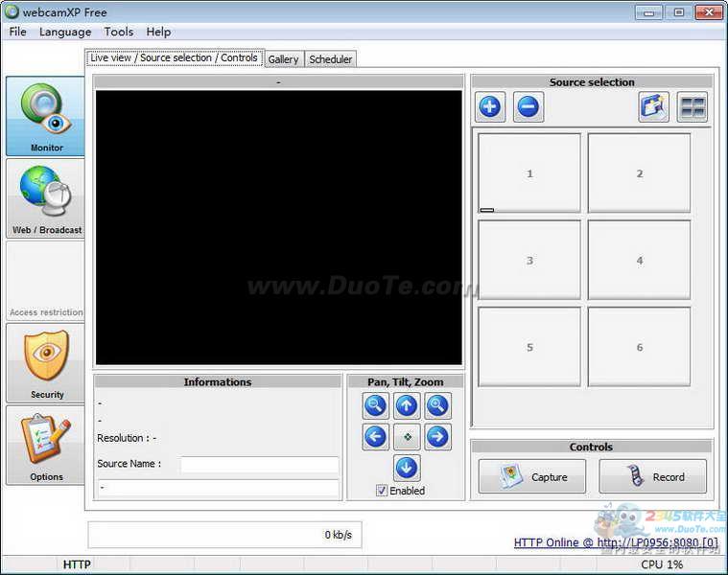Select source slot 3
Viewport: 728px width, 575px height.
529,260
